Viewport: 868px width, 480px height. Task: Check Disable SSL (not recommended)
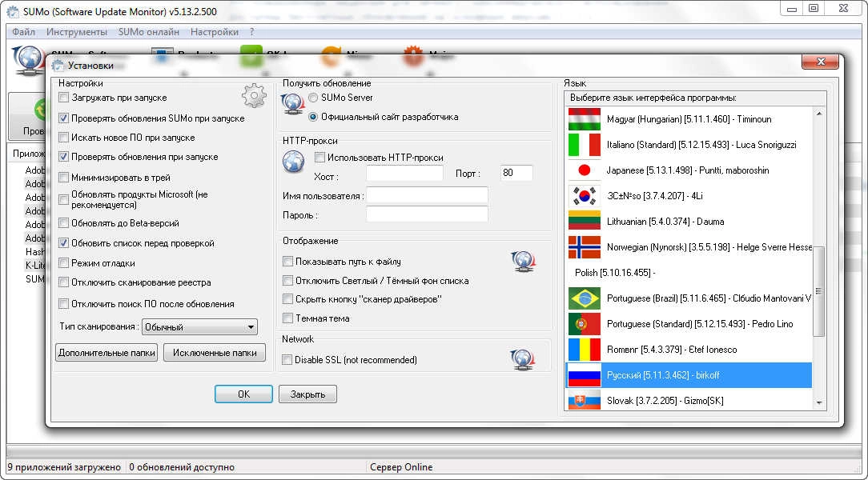(287, 360)
